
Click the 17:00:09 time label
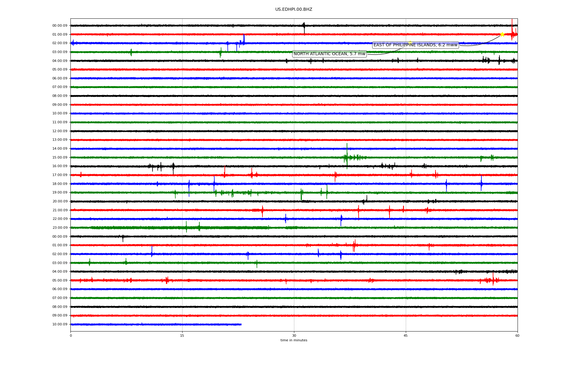[60, 175]
